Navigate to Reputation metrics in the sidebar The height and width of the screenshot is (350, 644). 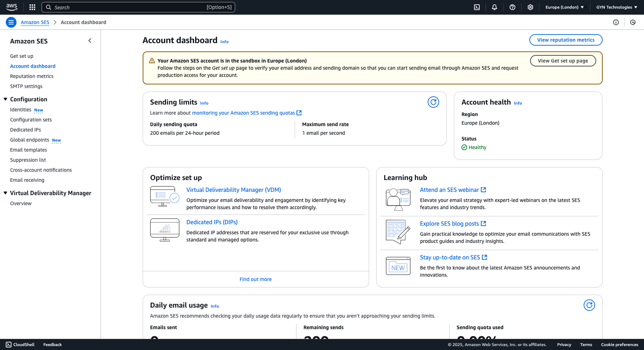(32, 76)
